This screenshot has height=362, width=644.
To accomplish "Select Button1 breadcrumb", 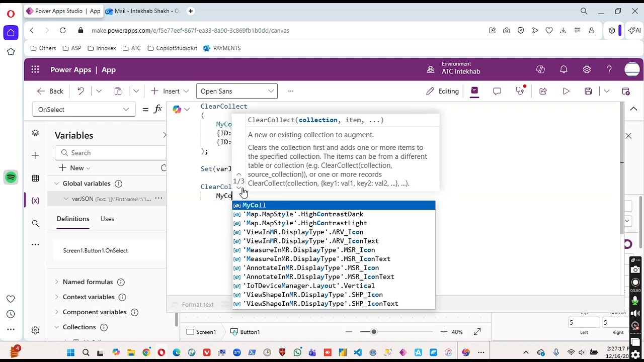I will pos(245,332).
